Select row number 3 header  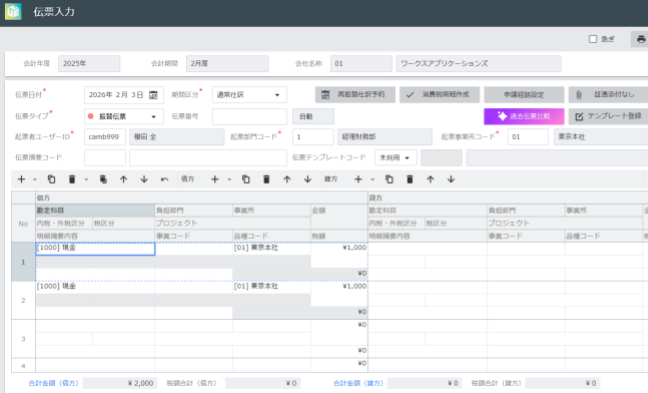[23, 339]
